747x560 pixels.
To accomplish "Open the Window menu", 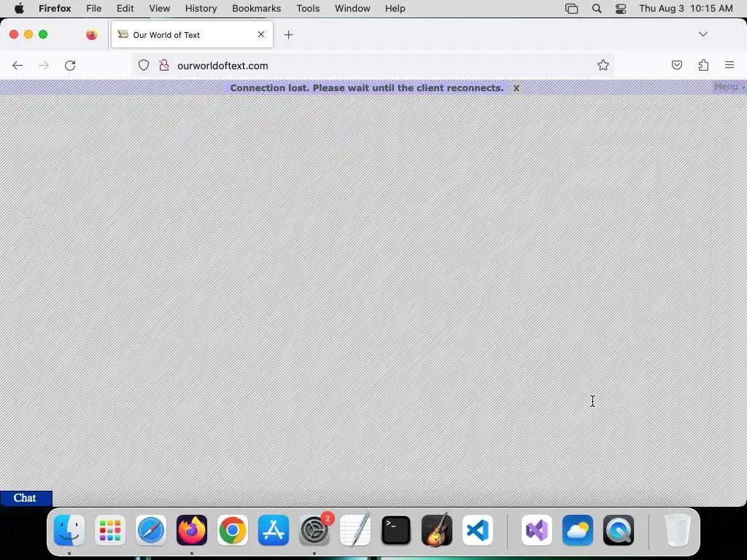I will [x=352, y=9].
